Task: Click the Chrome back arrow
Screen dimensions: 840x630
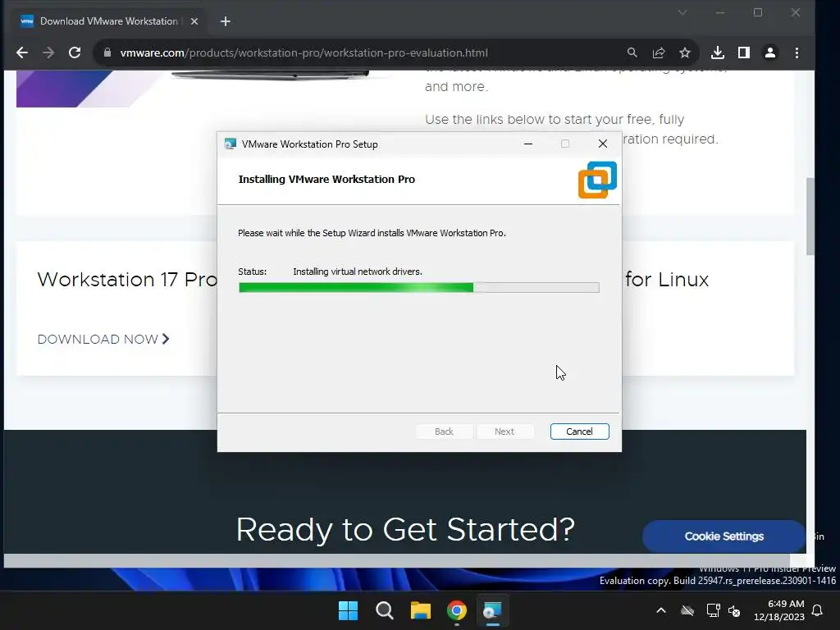Action: point(22,52)
